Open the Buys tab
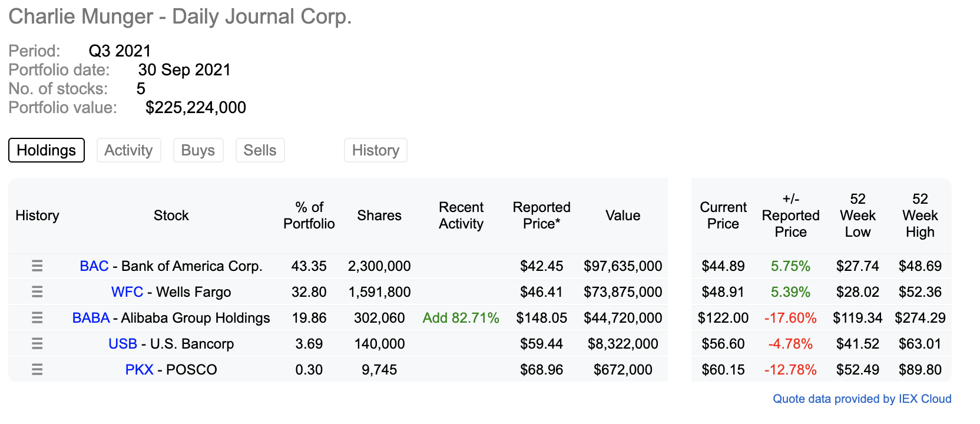The height and width of the screenshot is (424, 980). tap(198, 150)
